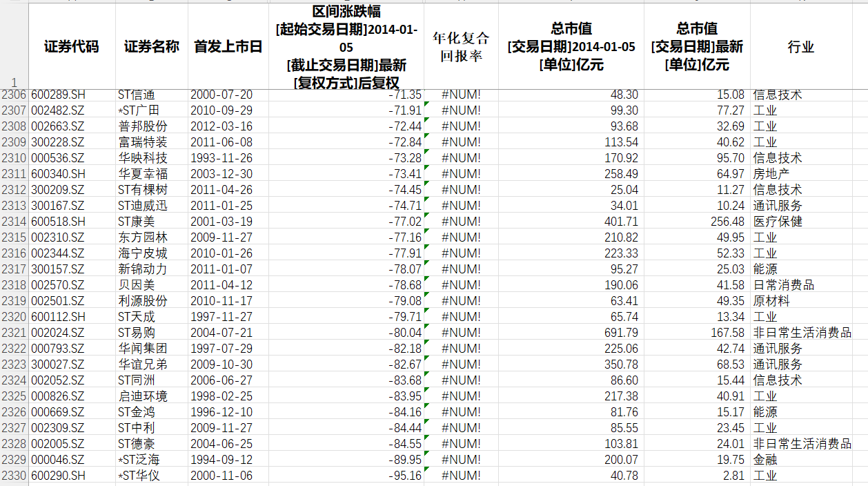Click cell 300209.SZ

(x=57, y=190)
